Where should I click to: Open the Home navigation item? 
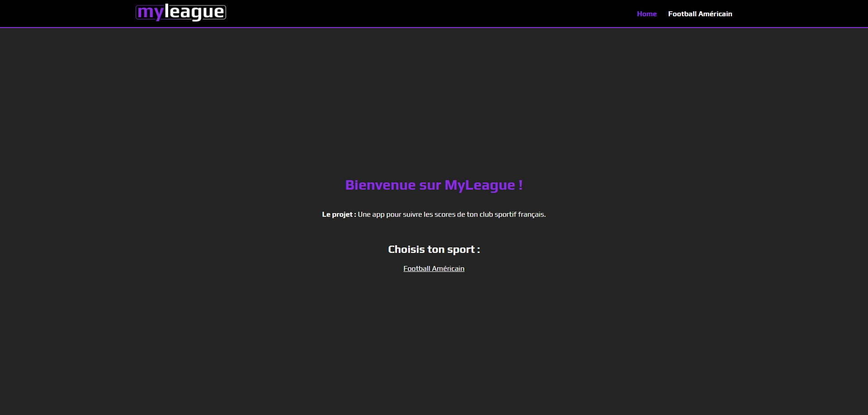(x=646, y=14)
